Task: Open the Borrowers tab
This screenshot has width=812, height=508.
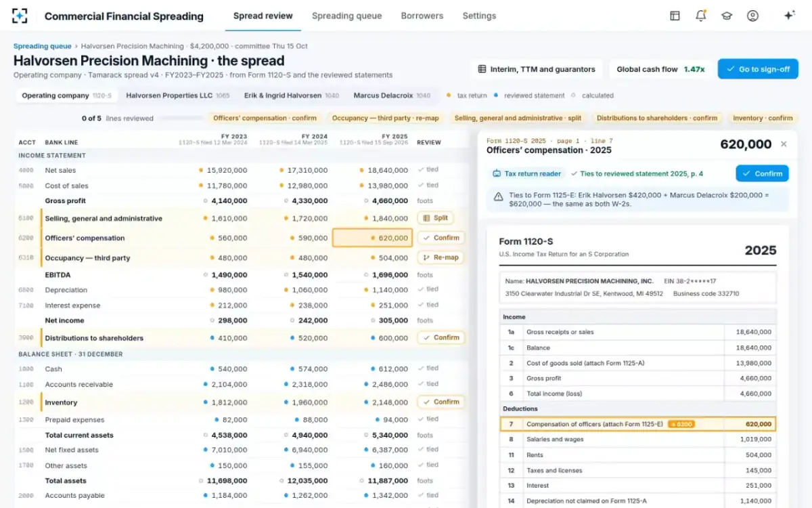Action: click(422, 16)
